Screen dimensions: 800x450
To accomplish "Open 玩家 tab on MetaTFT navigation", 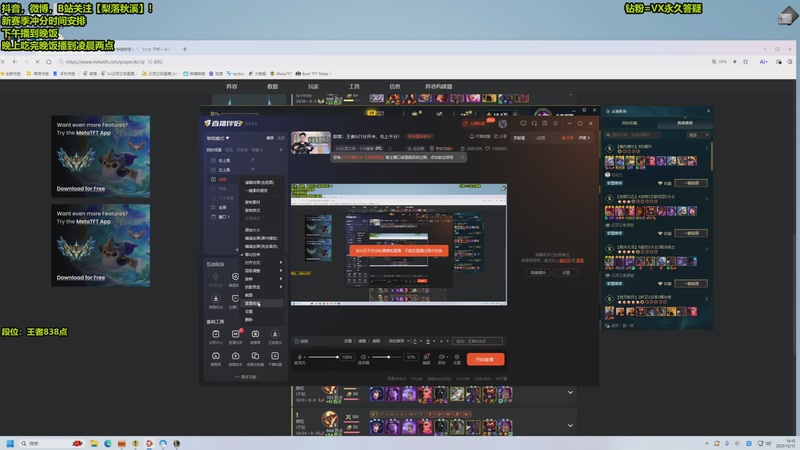I will tap(313, 86).
